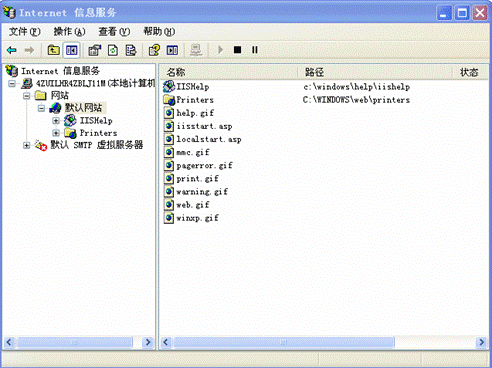Click the Back arrow toolbar button
Screen dimensions: 492x368
click(x=12, y=50)
